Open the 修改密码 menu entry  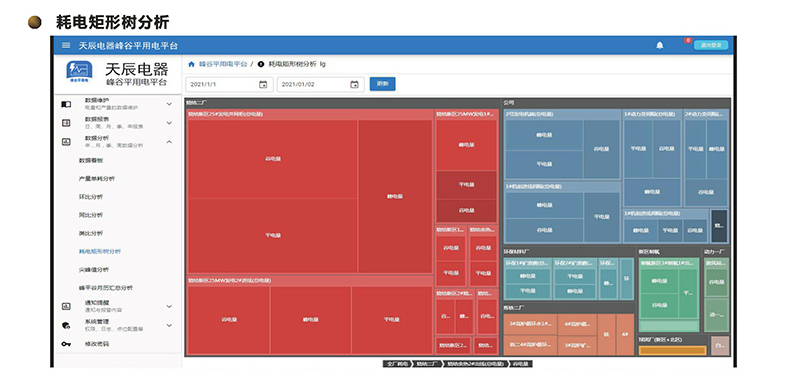coord(97,344)
